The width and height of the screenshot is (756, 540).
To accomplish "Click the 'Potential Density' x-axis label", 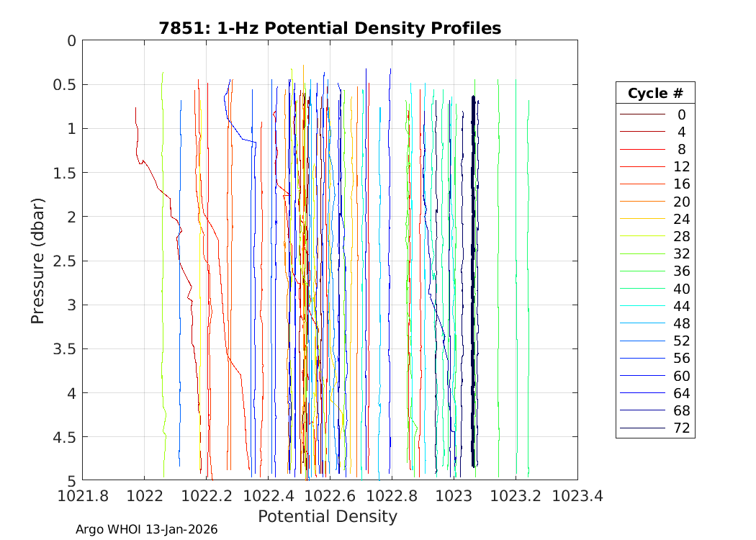I will (328, 516).
